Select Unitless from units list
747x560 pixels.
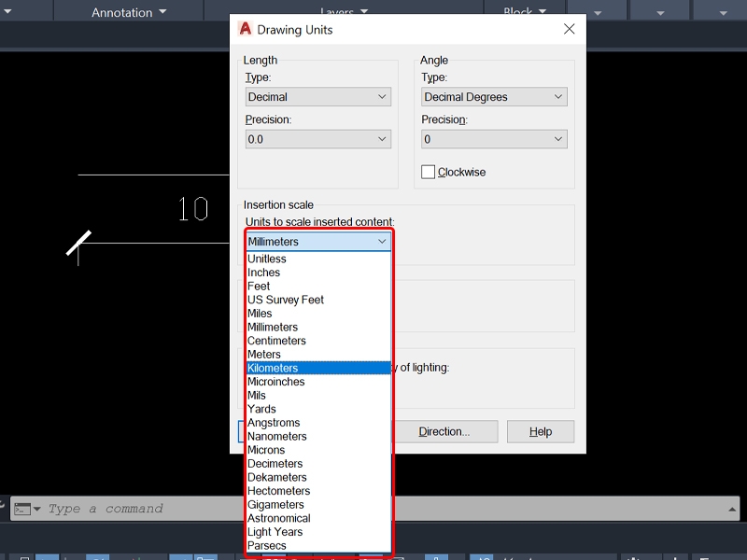click(318, 259)
